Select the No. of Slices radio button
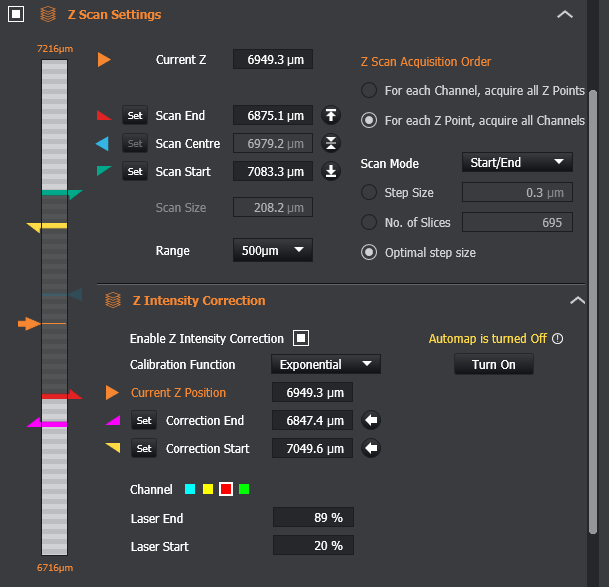Viewport: 609px width, 587px height. point(369,222)
